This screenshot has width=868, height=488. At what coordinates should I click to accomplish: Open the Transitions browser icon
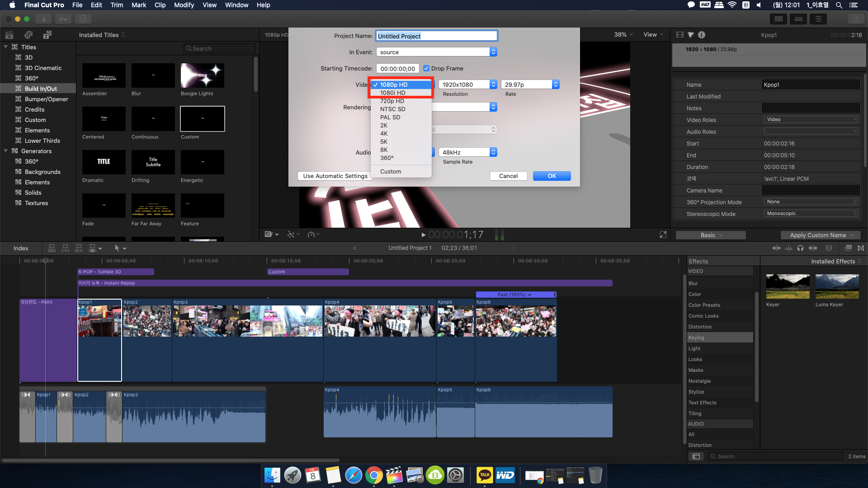861,248
